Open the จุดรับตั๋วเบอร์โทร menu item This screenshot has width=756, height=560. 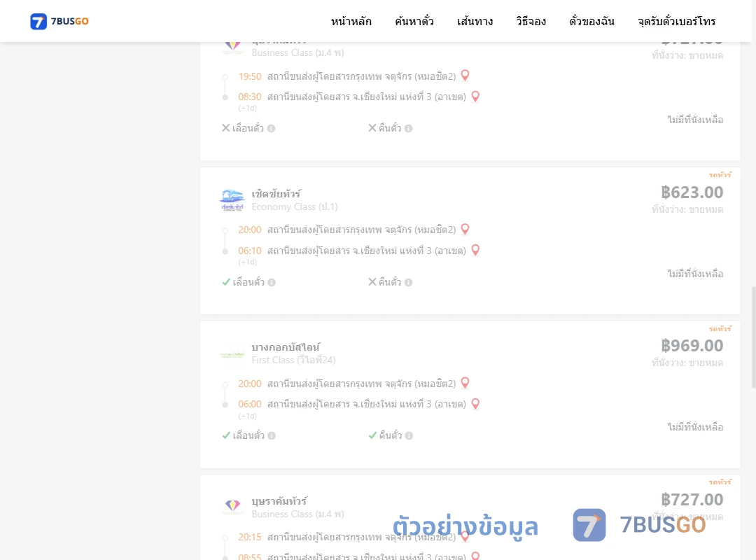pyautogui.click(x=676, y=21)
